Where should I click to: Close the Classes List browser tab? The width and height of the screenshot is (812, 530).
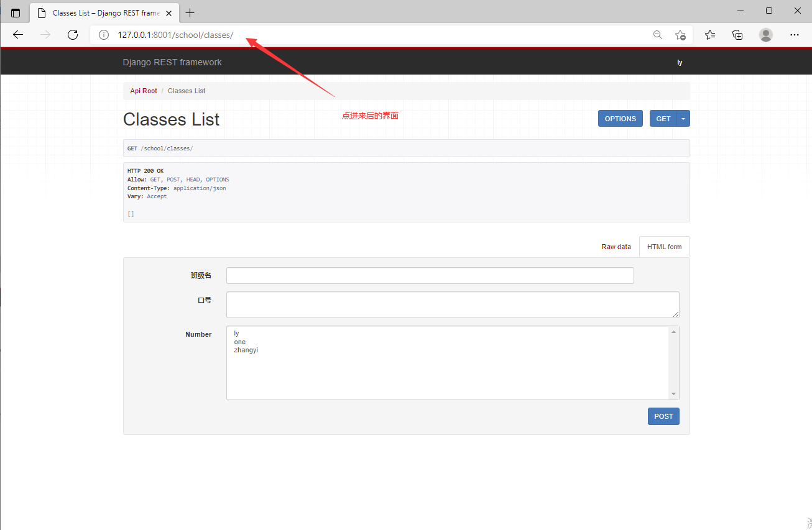(x=170, y=13)
